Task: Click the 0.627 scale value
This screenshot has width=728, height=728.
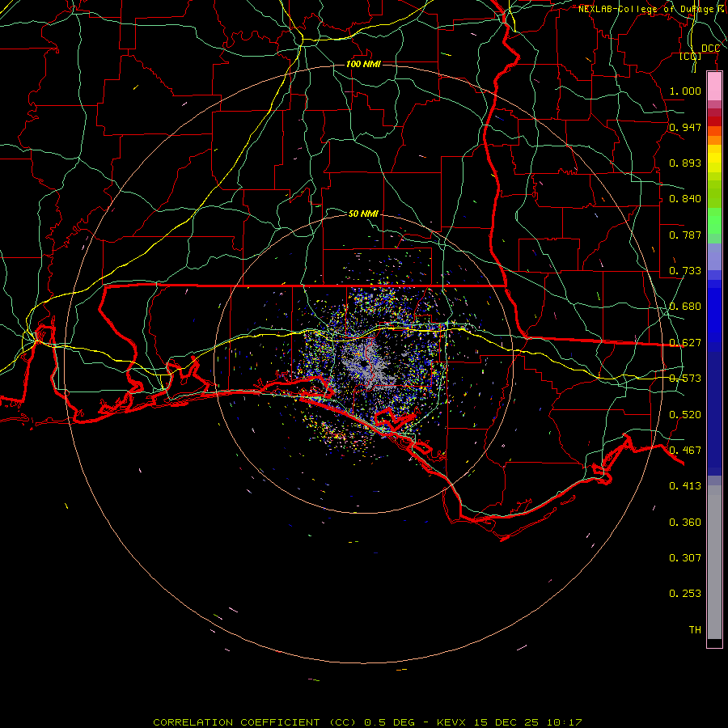Action: tap(685, 343)
